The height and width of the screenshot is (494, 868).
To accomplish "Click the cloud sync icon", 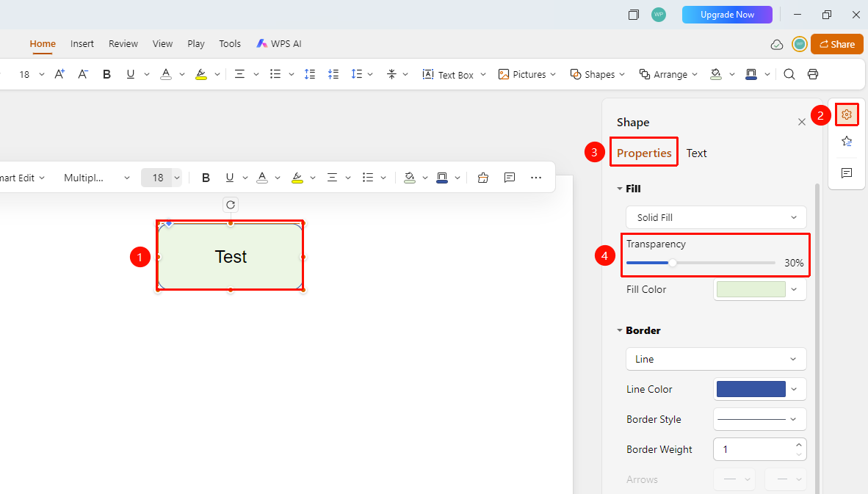I will click(777, 44).
